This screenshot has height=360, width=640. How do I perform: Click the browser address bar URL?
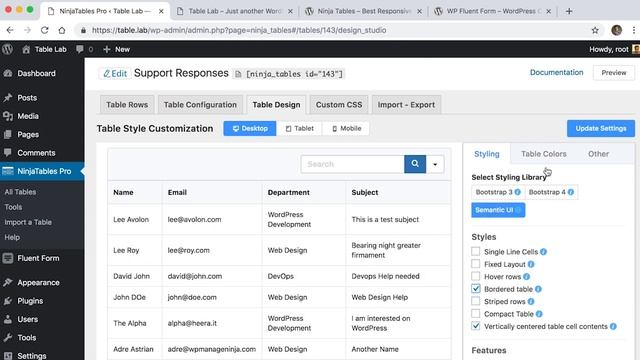[239, 30]
